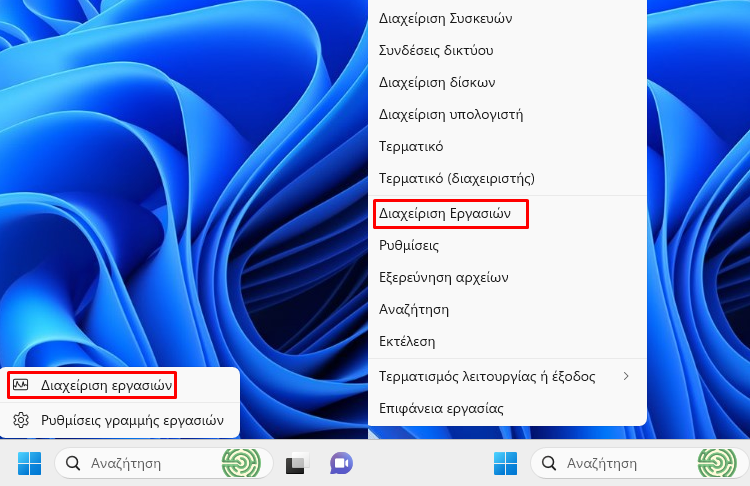Choose Διαχείριση Εργασιών in the Win+X menu

(x=507, y=213)
